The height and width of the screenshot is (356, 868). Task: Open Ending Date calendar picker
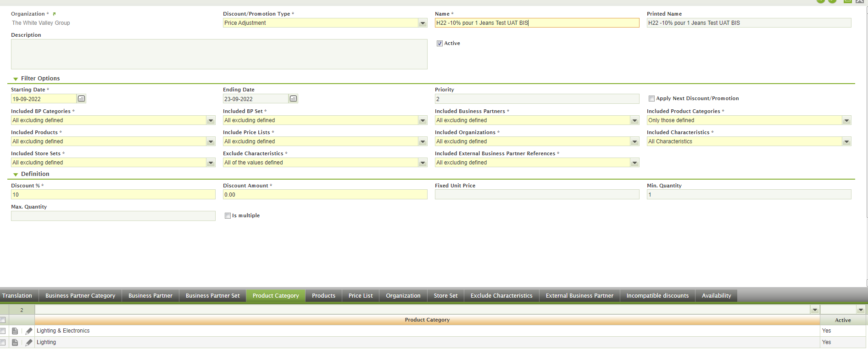click(293, 99)
